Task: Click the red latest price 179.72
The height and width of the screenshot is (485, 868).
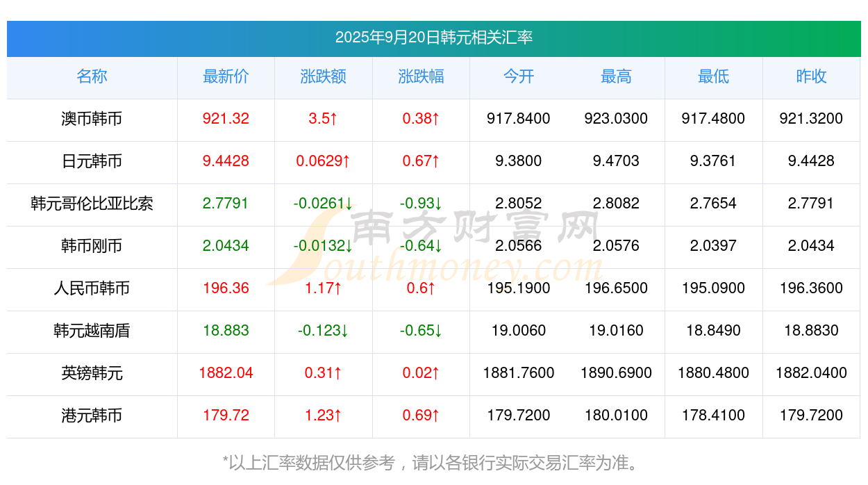Action: click(x=226, y=416)
